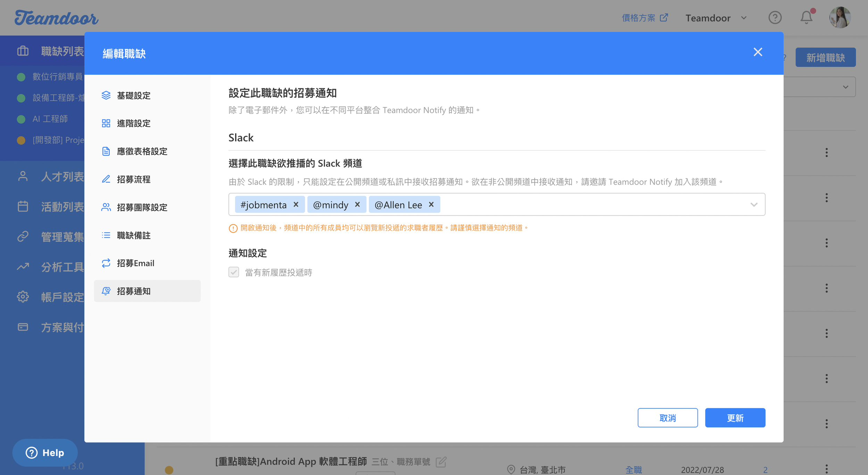The image size is (868, 475).
Task: Remove the @Allen Lee tag
Action: [x=431, y=205]
